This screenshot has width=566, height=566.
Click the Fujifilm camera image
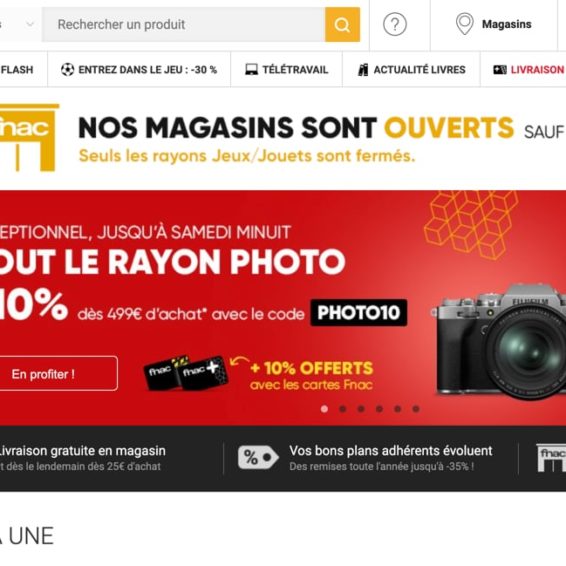tap(499, 343)
